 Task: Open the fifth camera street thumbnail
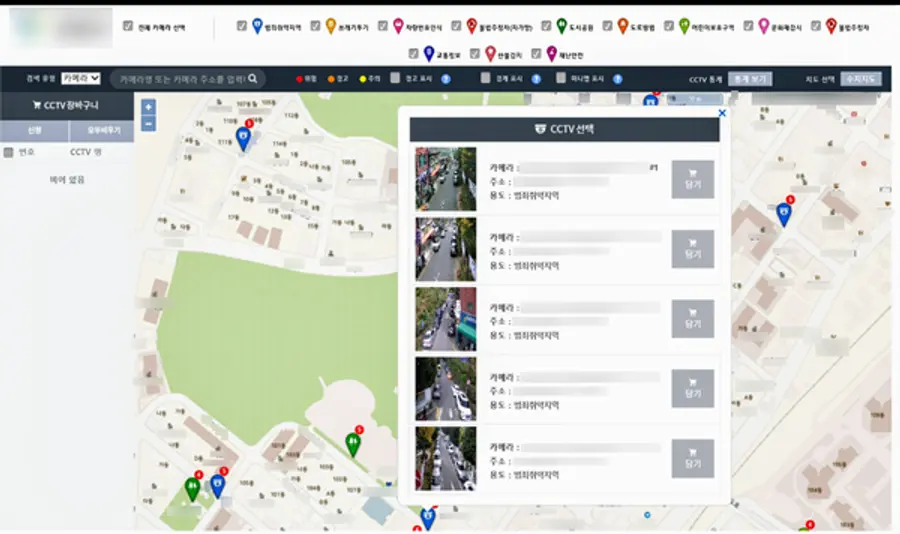pos(445,458)
